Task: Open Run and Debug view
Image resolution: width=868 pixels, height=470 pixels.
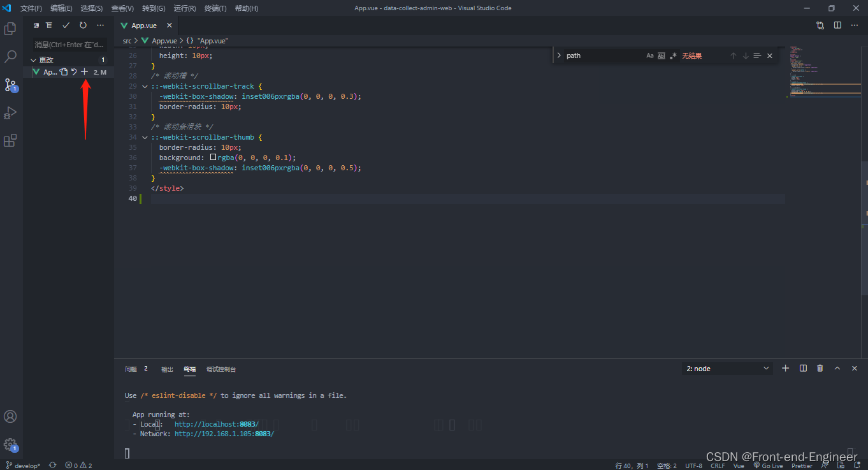Action: (10, 113)
